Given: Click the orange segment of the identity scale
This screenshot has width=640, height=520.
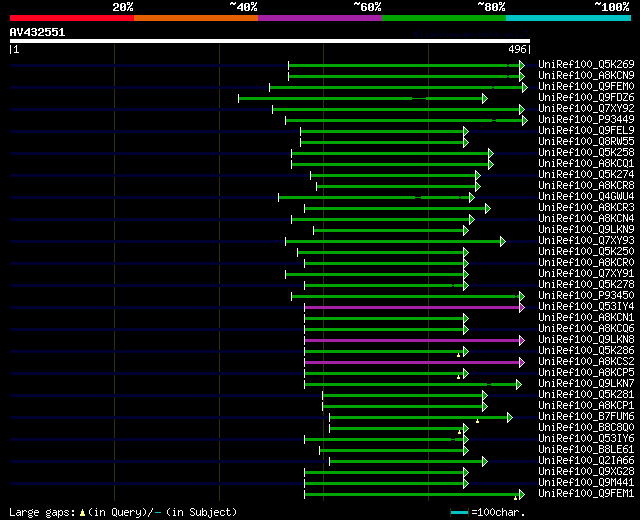Looking at the screenshot, I should 196,18.
